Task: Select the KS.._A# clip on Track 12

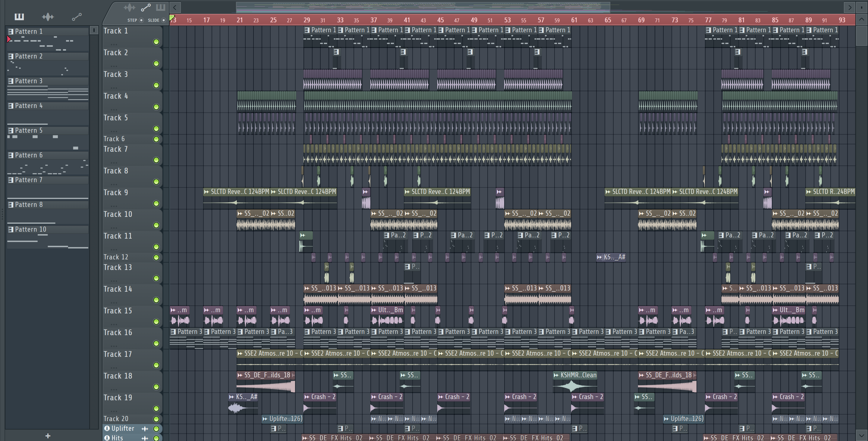Action: coord(611,257)
